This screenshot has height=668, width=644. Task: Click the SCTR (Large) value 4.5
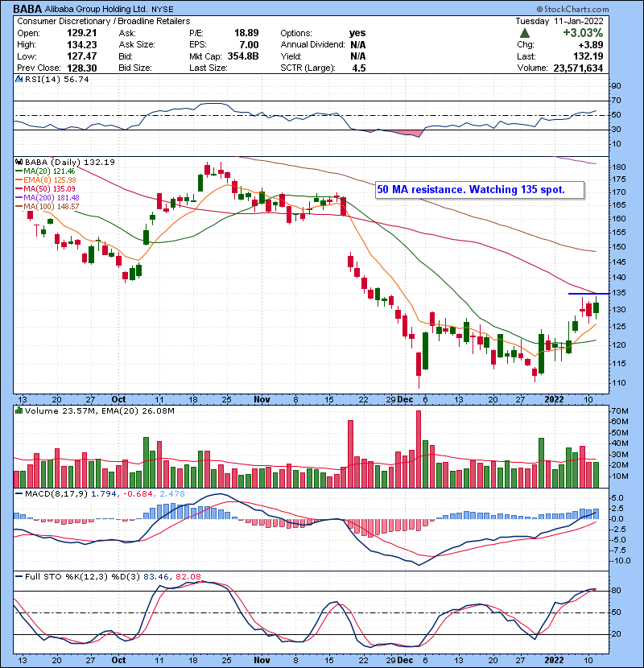pyautogui.click(x=359, y=68)
